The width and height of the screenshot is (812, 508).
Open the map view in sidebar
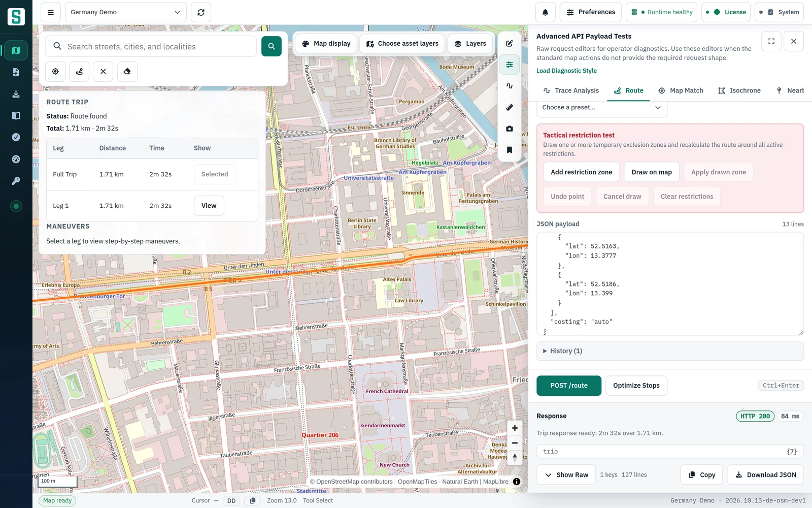(x=16, y=50)
